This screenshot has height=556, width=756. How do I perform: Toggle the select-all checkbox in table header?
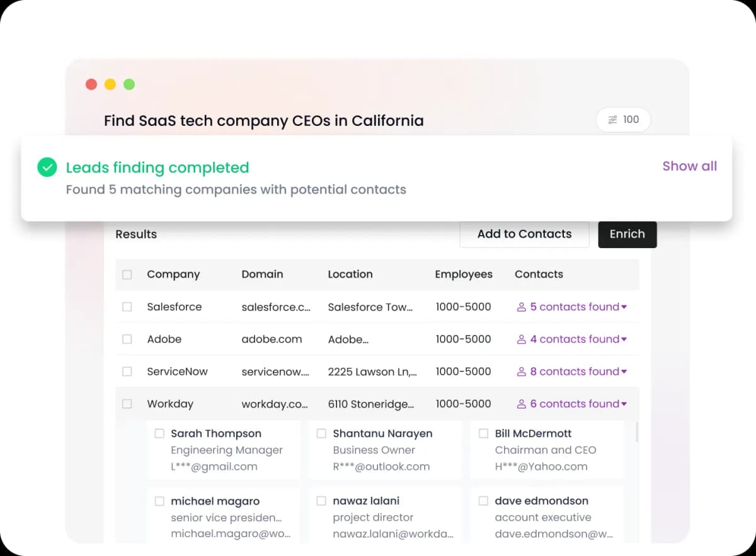pyautogui.click(x=127, y=275)
